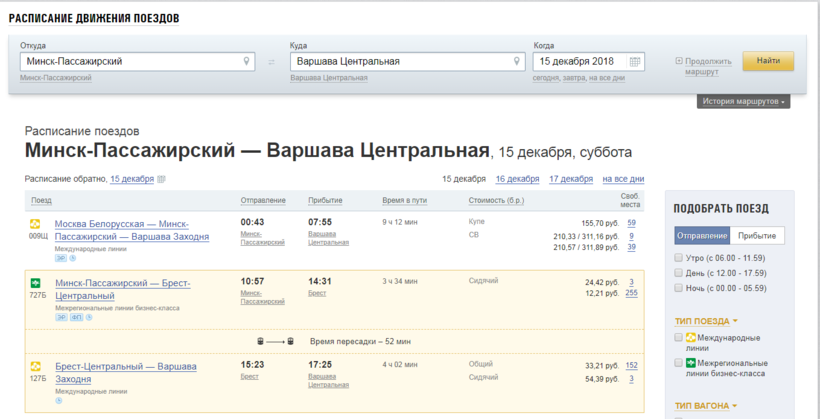Collapse the ТИП ПОЕЗДА filter section
This screenshot has width=820, height=419.
706,321
